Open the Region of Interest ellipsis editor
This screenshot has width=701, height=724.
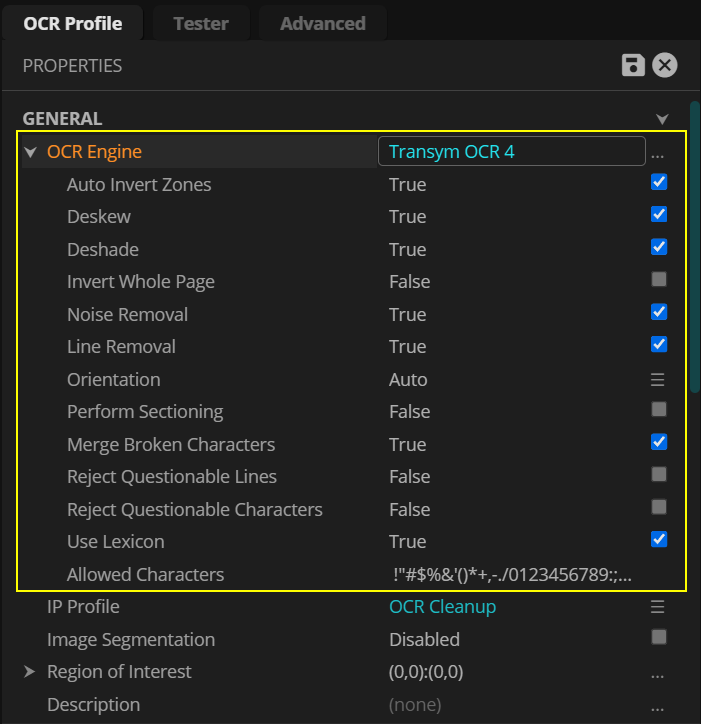click(x=657, y=673)
